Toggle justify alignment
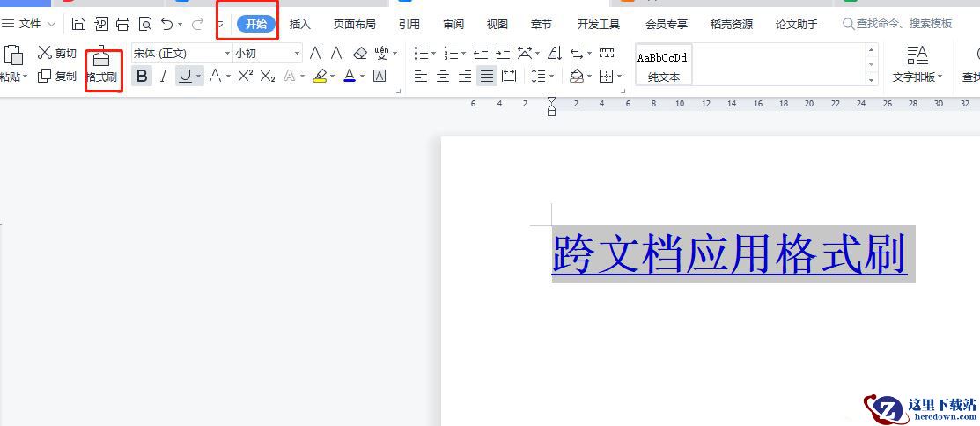The image size is (980, 426). [487, 77]
